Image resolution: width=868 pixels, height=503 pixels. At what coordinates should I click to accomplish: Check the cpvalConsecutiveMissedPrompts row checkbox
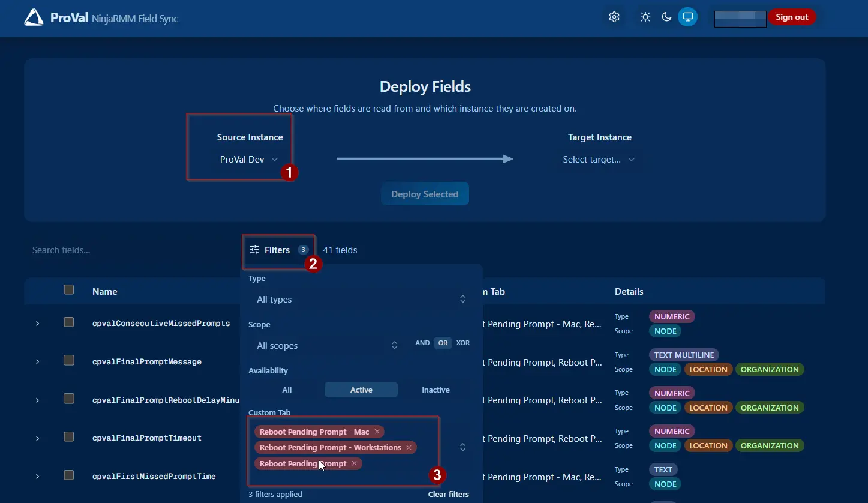(x=69, y=322)
